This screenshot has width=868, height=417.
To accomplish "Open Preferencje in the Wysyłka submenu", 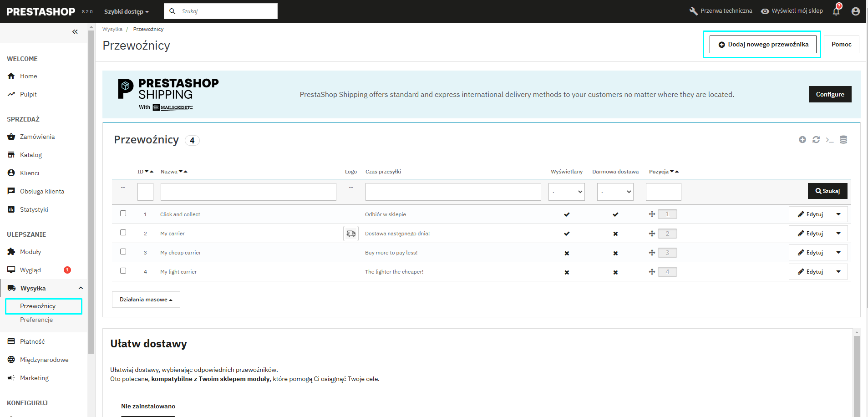I will point(36,320).
